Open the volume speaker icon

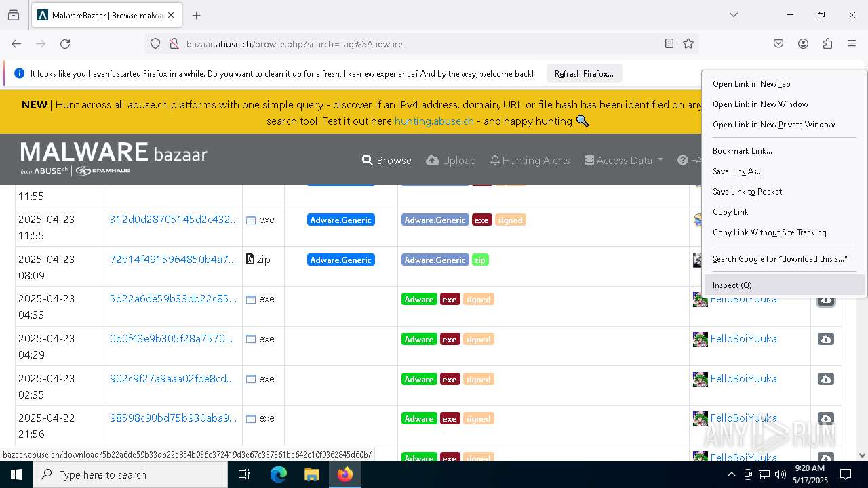780,474
